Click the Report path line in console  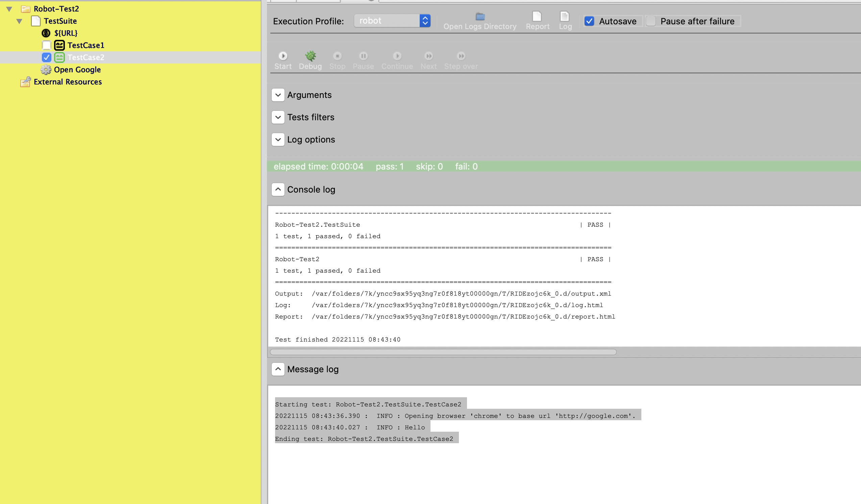(x=445, y=317)
